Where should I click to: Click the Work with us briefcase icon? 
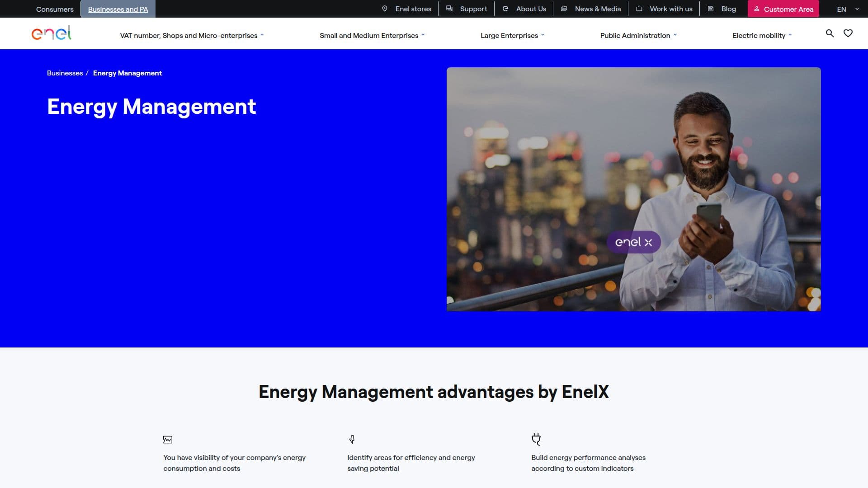tap(639, 9)
